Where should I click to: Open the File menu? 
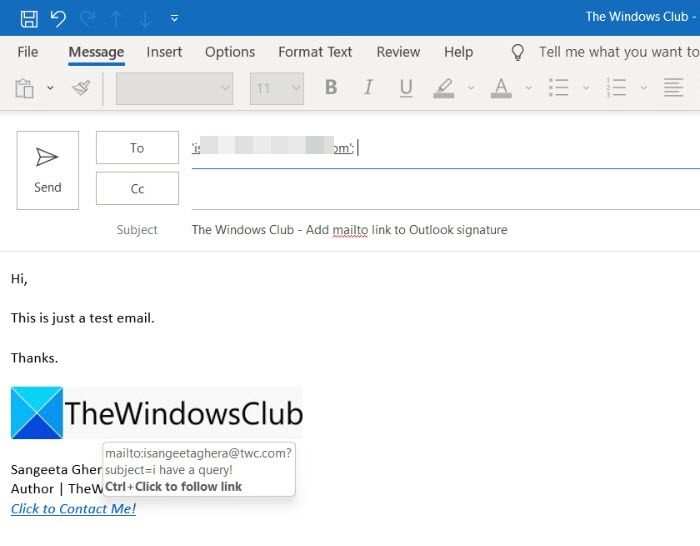(x=28, y=52)
